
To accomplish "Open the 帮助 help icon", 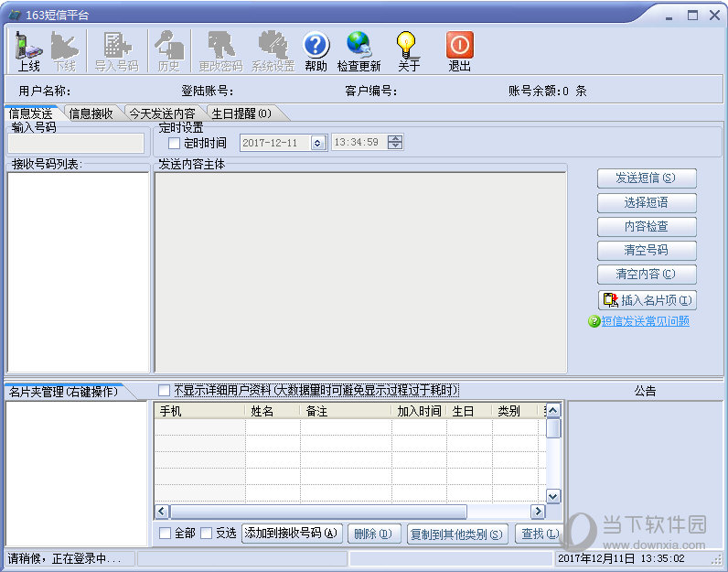I will [316, 51].
